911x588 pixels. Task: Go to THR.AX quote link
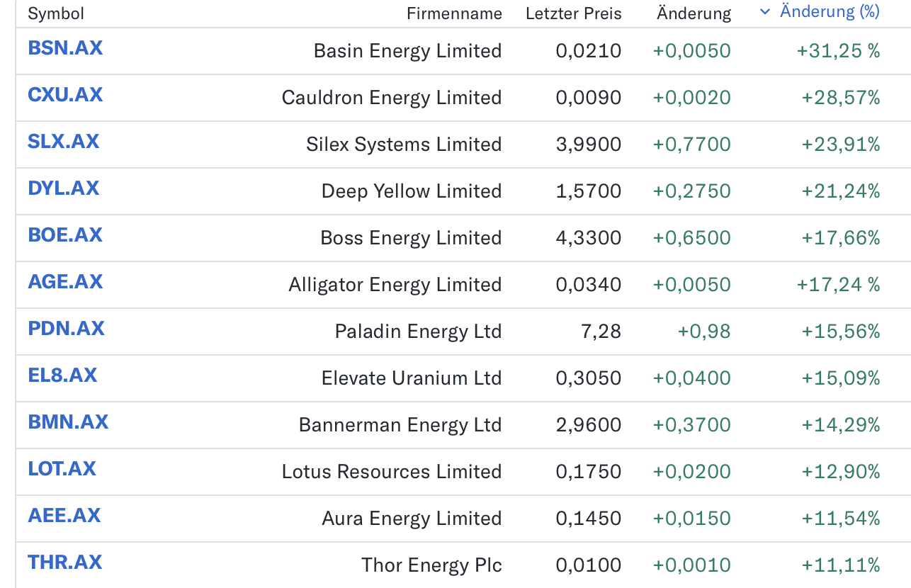[65, 562]
